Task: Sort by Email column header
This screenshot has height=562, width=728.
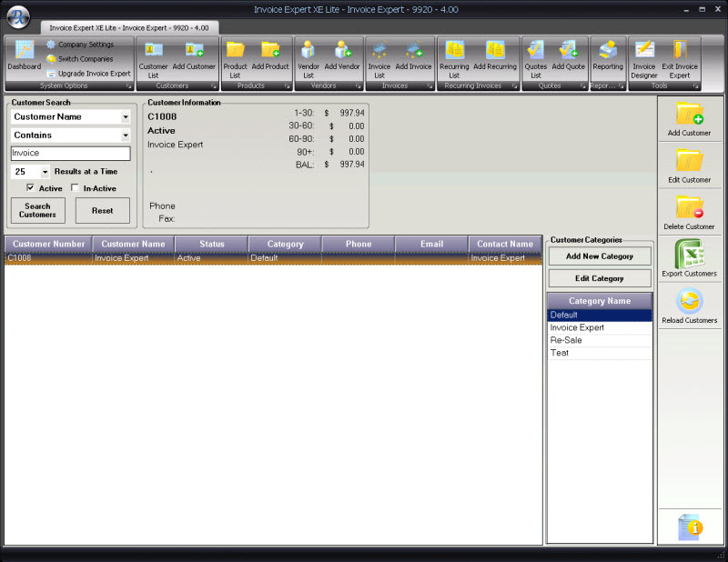Action: coord(431,244)
